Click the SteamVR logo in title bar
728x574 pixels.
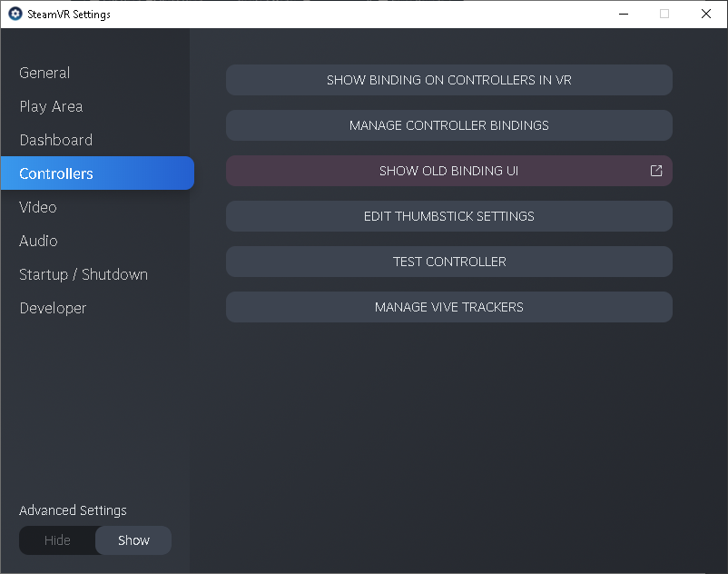tap(15, 14)
